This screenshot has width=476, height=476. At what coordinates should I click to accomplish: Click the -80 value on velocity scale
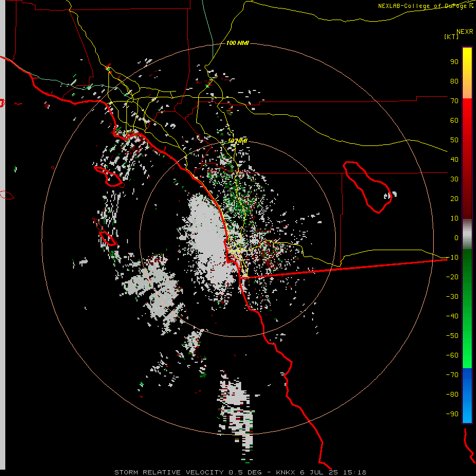coord(452,395)
